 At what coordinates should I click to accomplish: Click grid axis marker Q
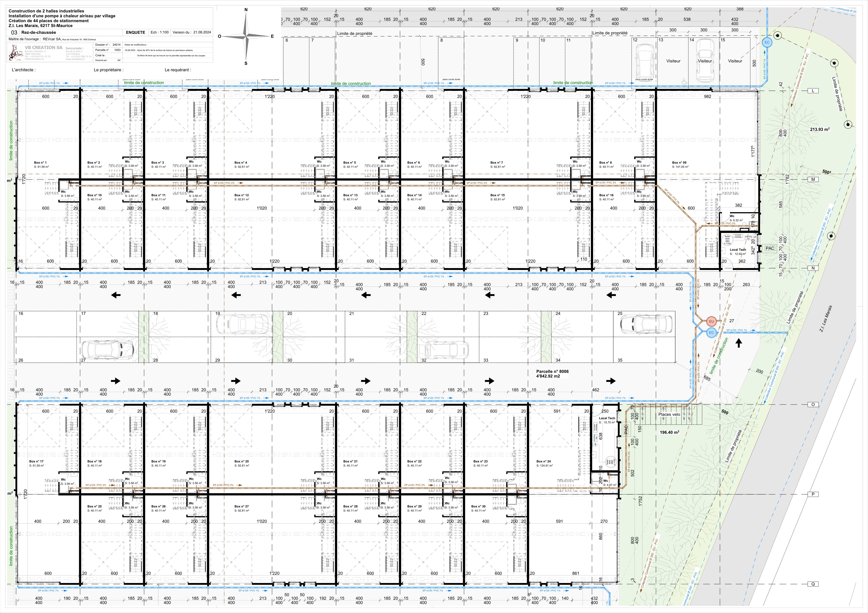[x=813, y=584]
